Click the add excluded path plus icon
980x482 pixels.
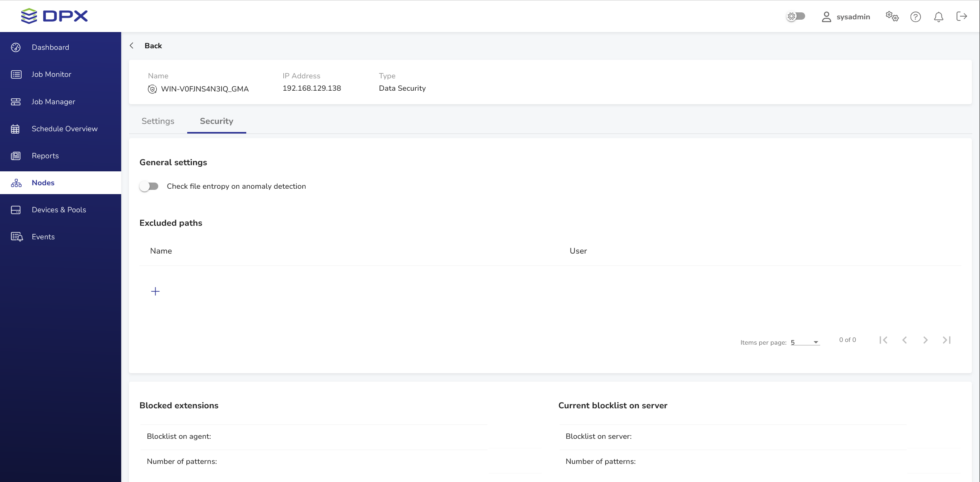click(155, 291)
